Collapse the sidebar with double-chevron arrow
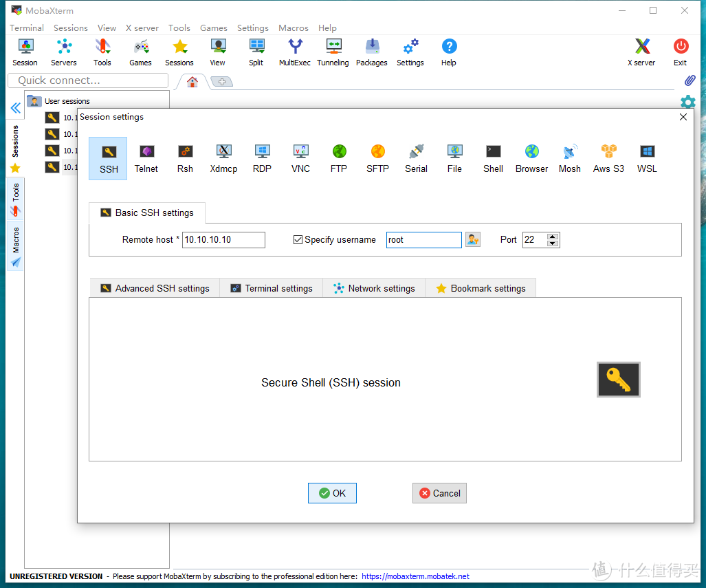The image size is (706, 588). 15,108
